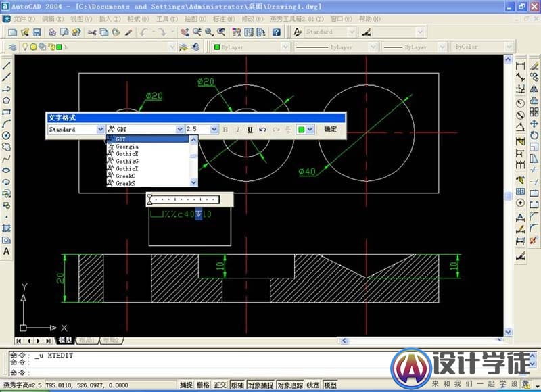Click the Match Properties brush icon
Viewport: 541px width, 392px height.
point(128,32)
